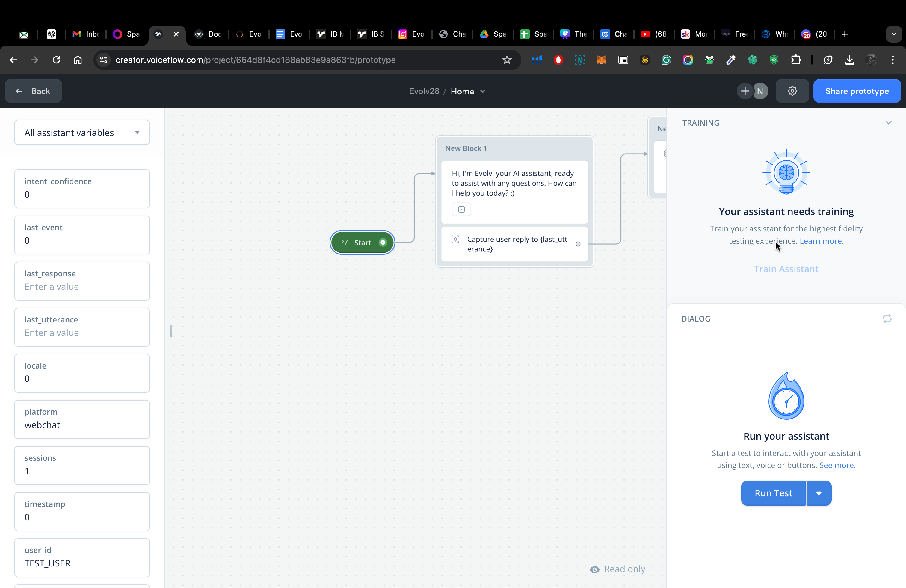Viewport: 906px width, 588px height.
Task: Open Run Test options dropdown arrow
Action: [x=819, y=493]
